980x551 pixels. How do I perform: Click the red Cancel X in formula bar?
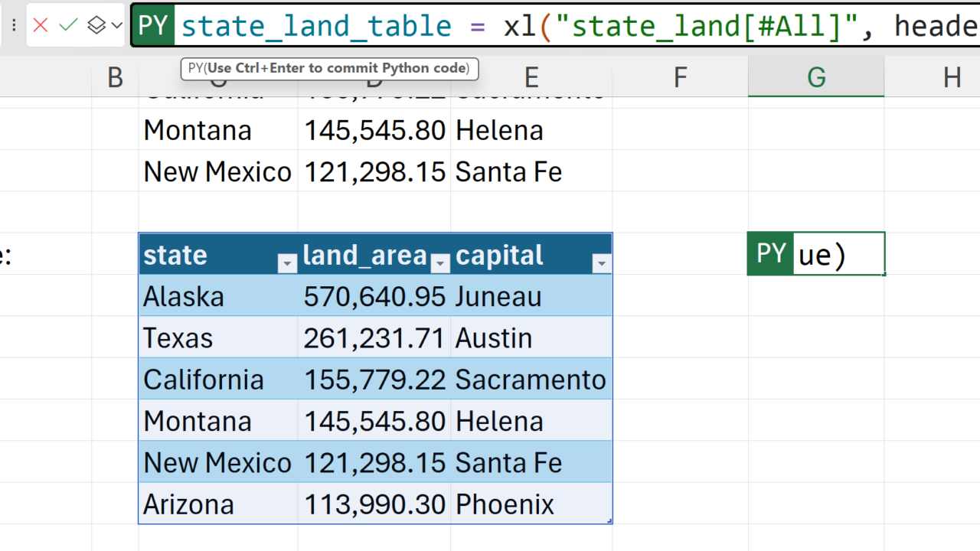(x=41, y=25)
